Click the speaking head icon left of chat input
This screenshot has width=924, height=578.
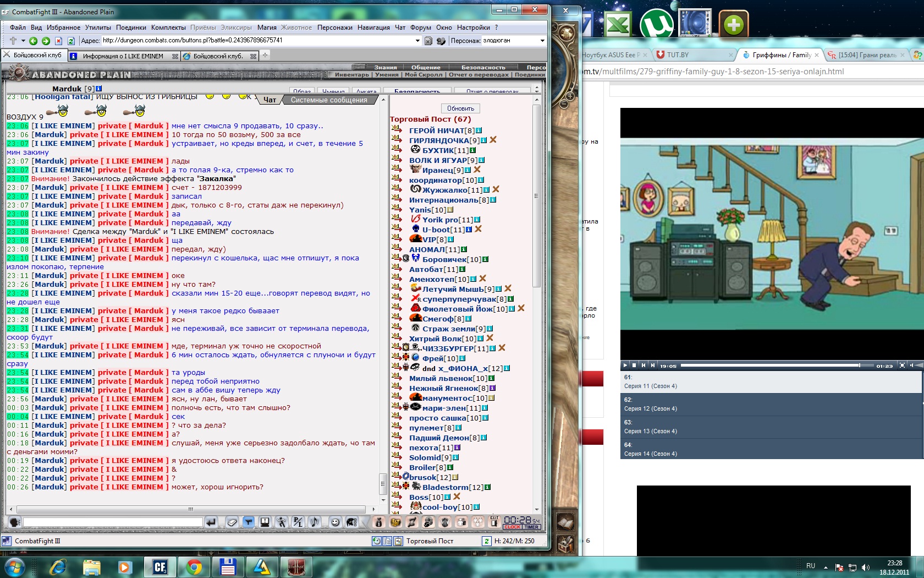pyautogui.click(x=15, y=522)
